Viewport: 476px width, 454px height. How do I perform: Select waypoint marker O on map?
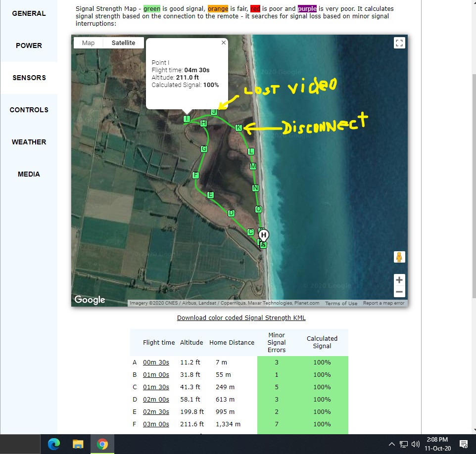(x=258, y=209)
